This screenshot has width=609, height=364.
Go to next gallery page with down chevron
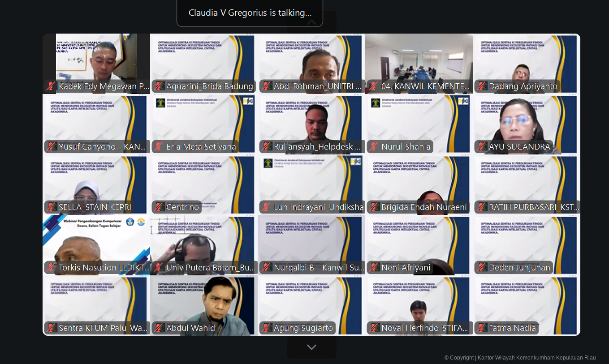(x=311, y=347)
